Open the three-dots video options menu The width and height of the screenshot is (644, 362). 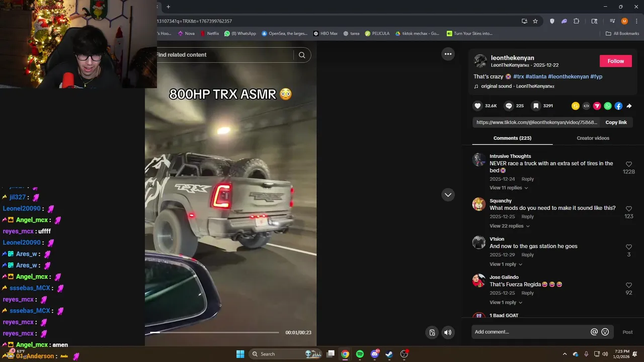[x=448, y=54]
